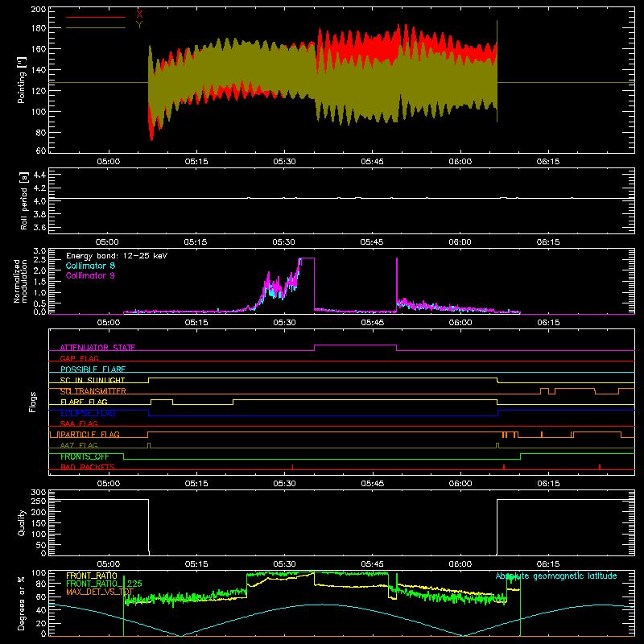This screenshot has height=644, width=644.
Task: Click the 60 value on the Pointing axis
Action: [x=41, y=151]
